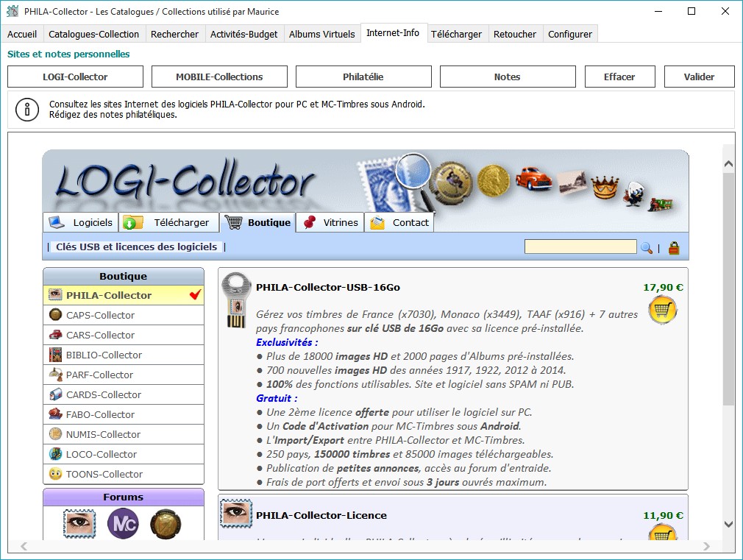Click the PARF-Collector perfume icon
Image resolution: width=743 pixels, height=560 pixels.
coord(55,375)
